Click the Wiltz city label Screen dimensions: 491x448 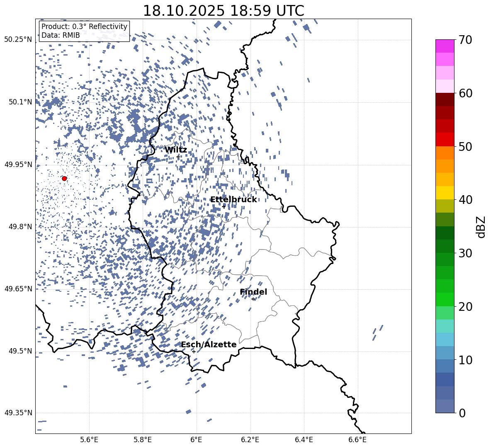(x=176, y=150)
